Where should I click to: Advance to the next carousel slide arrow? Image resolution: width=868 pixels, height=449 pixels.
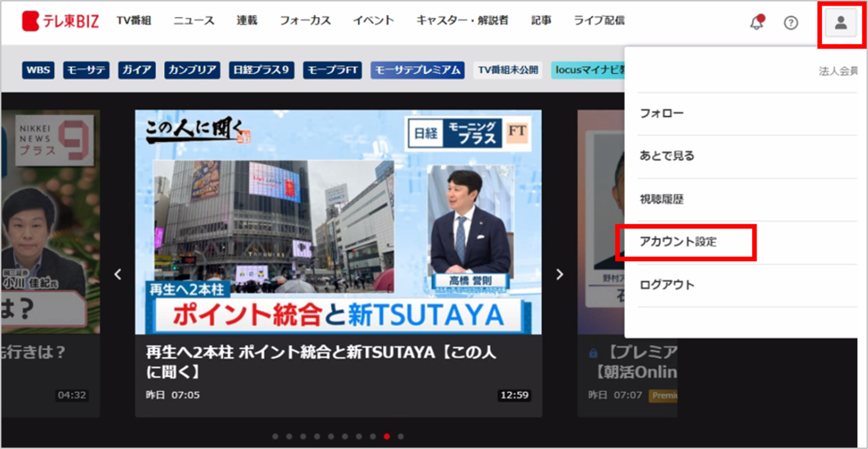[x=560, y=274]
